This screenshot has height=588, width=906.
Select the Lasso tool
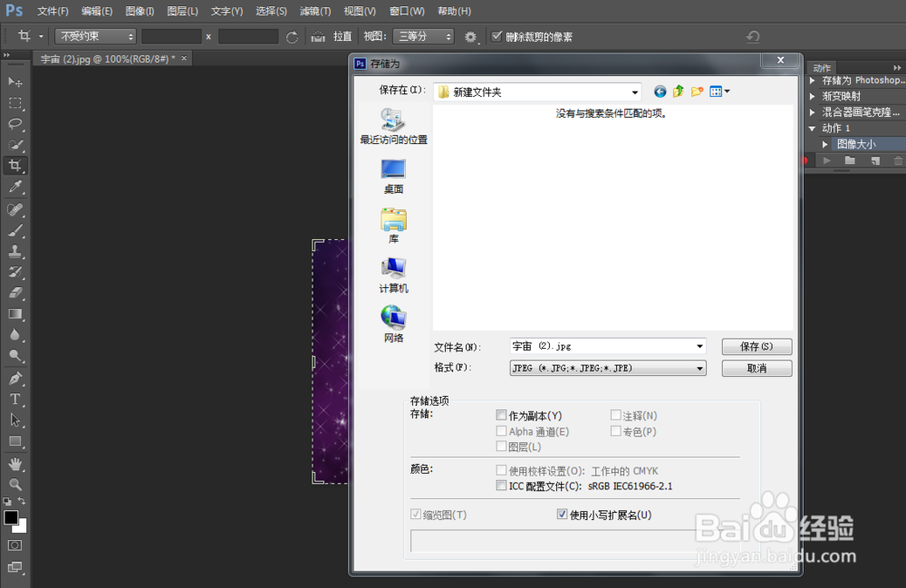click(15, 123)
